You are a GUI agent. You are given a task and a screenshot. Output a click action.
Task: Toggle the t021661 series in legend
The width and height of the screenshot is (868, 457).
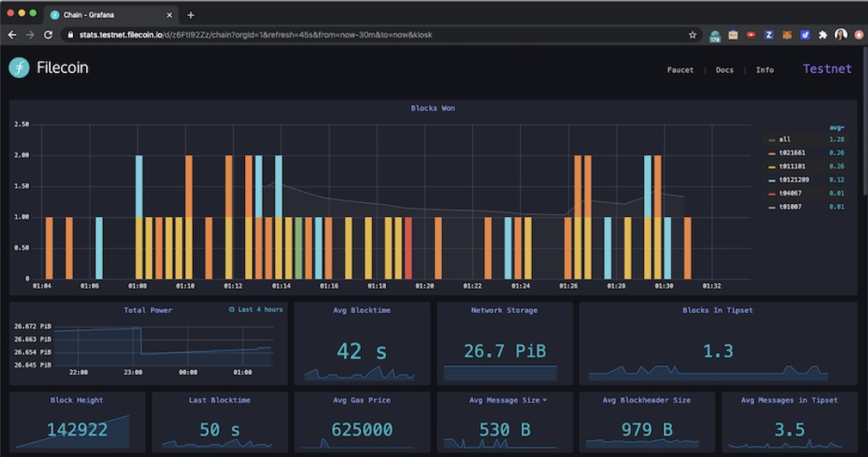click(793, 153)
